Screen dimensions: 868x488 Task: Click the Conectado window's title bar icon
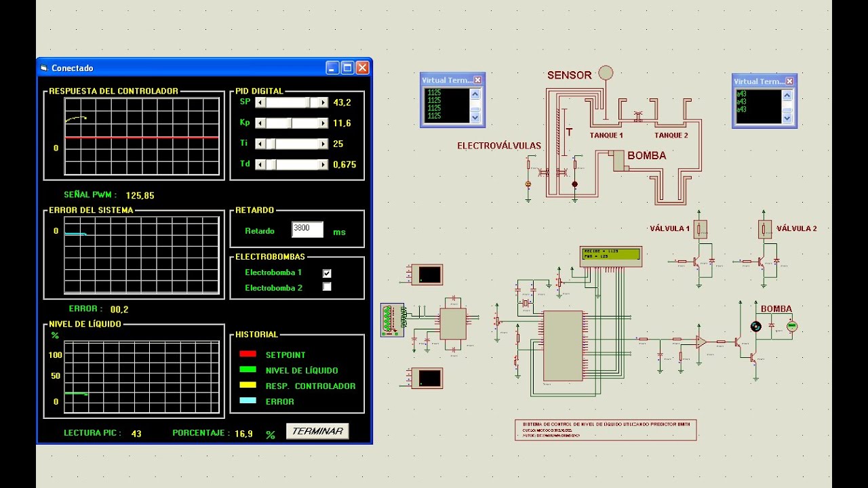44,68
